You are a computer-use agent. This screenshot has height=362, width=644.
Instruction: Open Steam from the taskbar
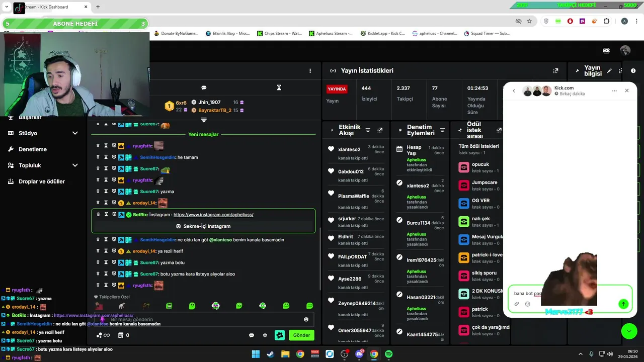(270, 354)
